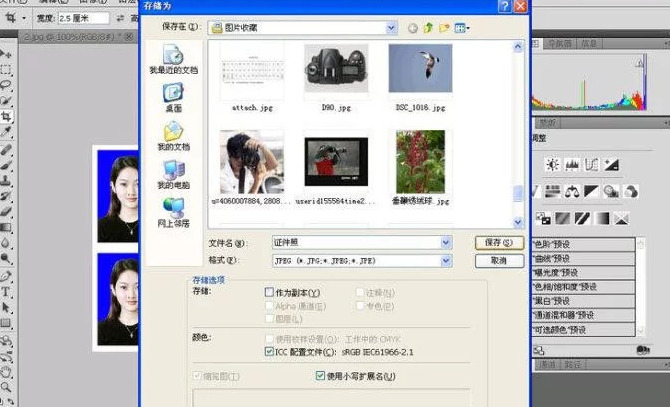The image size is (670, 407).
Task: Open the 文件名 dropdown arrow
Action: [446, 243]
